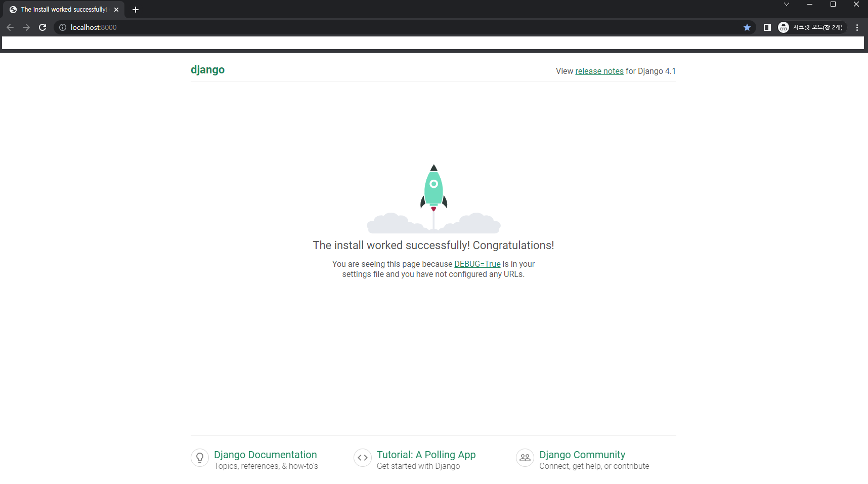Expand tab search dropdown arrow
The image size is (868, 484).
coord(787,5)
